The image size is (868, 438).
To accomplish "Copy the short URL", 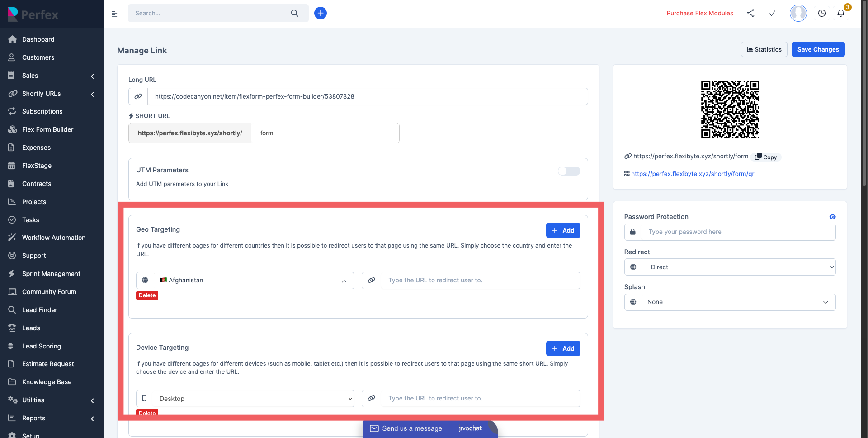I will click(766, 157).
